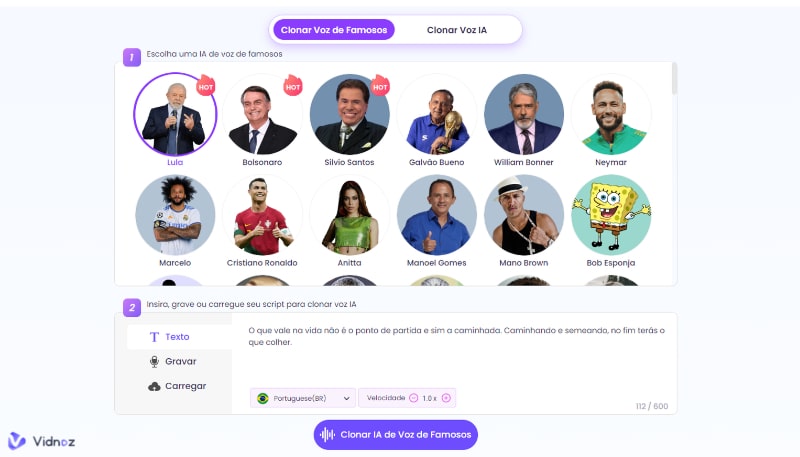This screenshot has width=800, height=457.
Task: Switch to Clonar Voz IA tab
Action: (x=457, y=30)
